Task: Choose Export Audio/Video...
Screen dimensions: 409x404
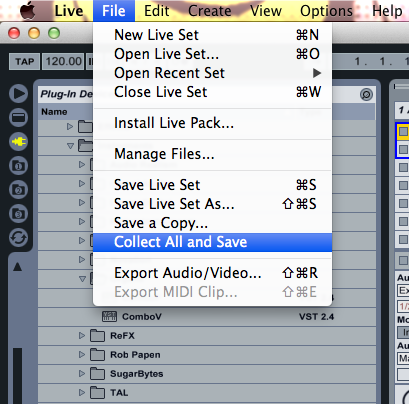Action: click(x=213, y=273)
